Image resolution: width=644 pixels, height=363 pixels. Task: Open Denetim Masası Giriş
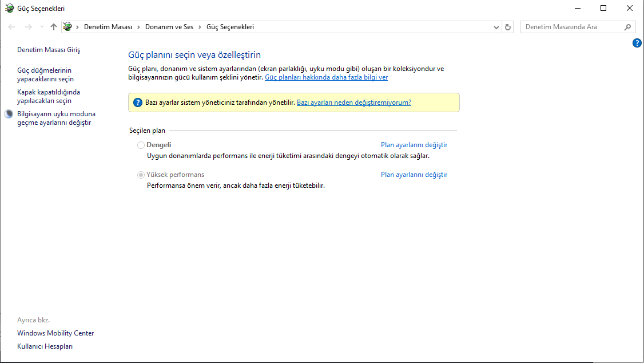coord(49,50)
